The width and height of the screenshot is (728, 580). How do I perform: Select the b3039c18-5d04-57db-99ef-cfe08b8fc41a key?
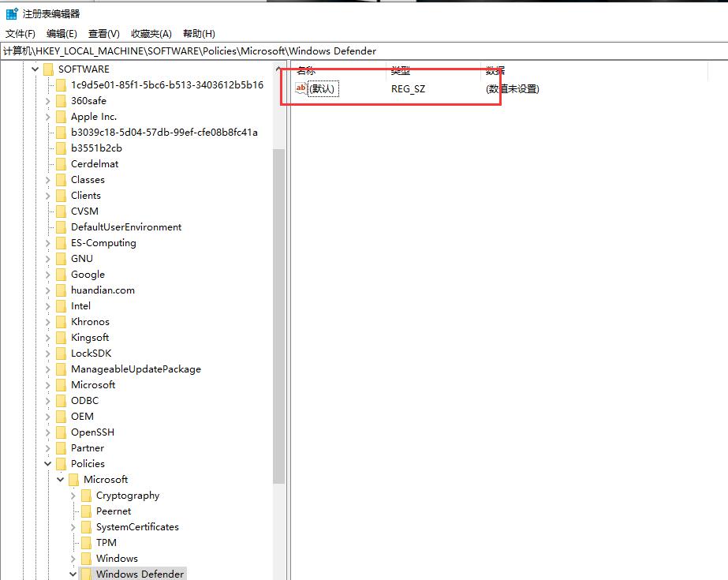pyautogui.click(x=164, y=133)
